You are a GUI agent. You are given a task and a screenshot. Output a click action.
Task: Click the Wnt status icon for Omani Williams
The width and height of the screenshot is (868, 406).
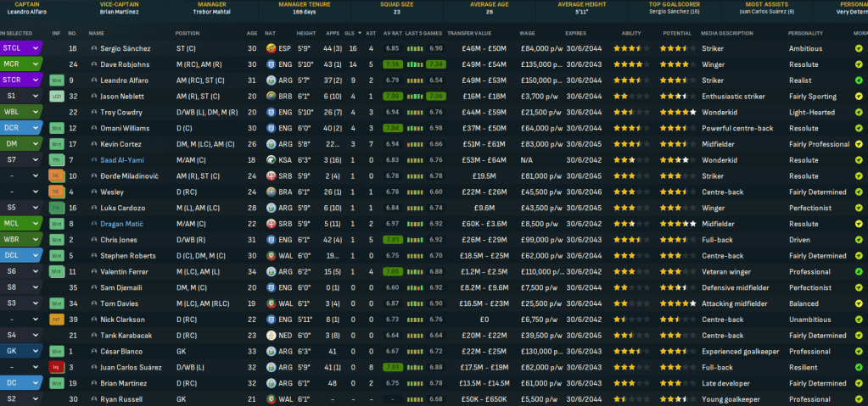(57, 128)
